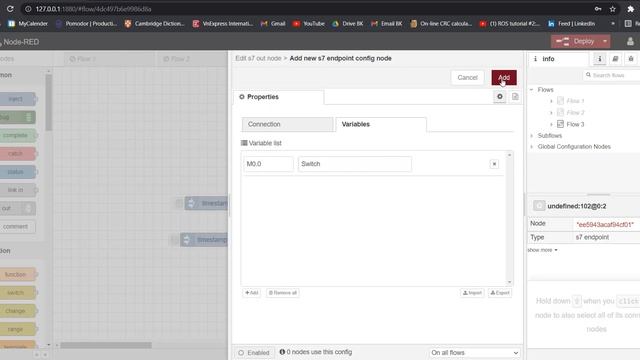
Task: Select the range node in palette
Action: 17,329
